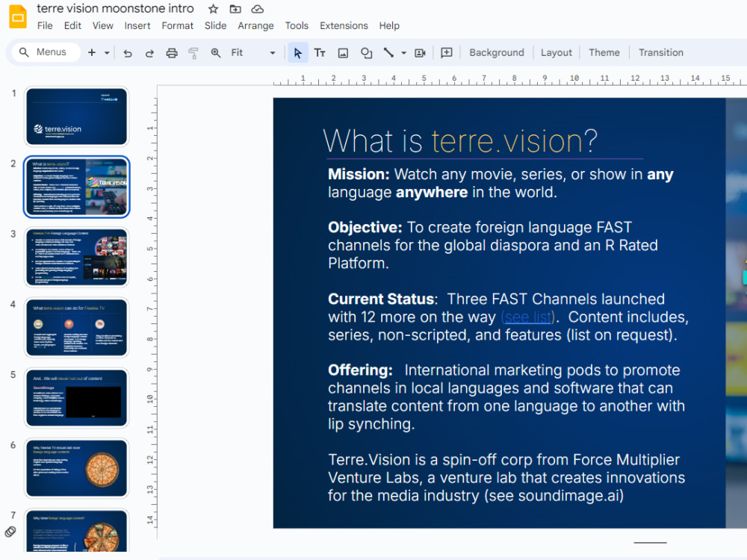Expand the line type dropdown arrow

(x=403, y=53)
